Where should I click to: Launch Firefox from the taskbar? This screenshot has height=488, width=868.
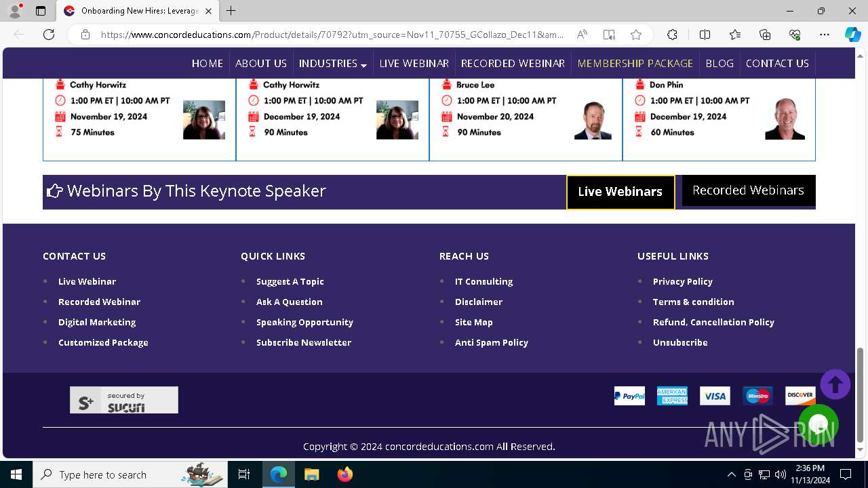345,474
